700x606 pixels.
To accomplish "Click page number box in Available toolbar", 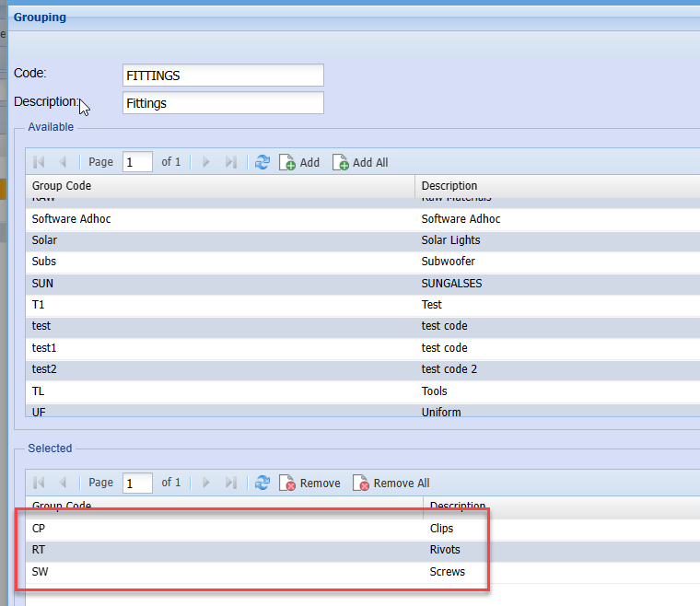I will click(138, 162).
